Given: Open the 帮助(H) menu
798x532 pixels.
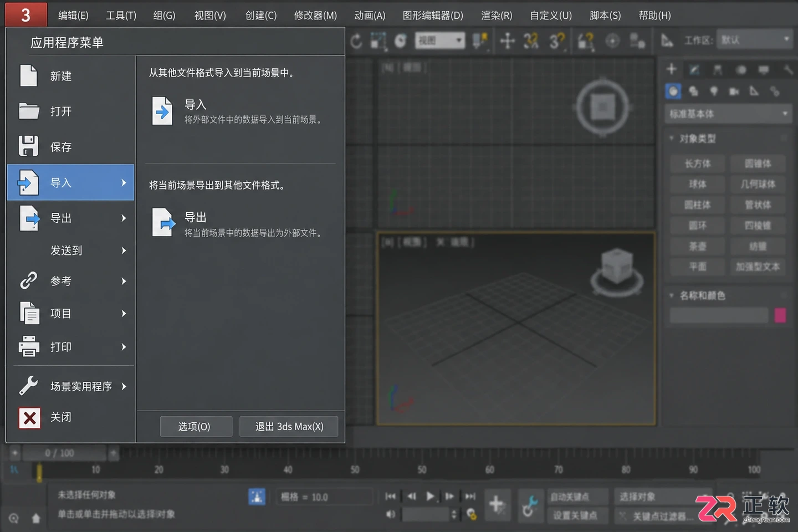Looking at the screenshot, I should click(654, 16).
